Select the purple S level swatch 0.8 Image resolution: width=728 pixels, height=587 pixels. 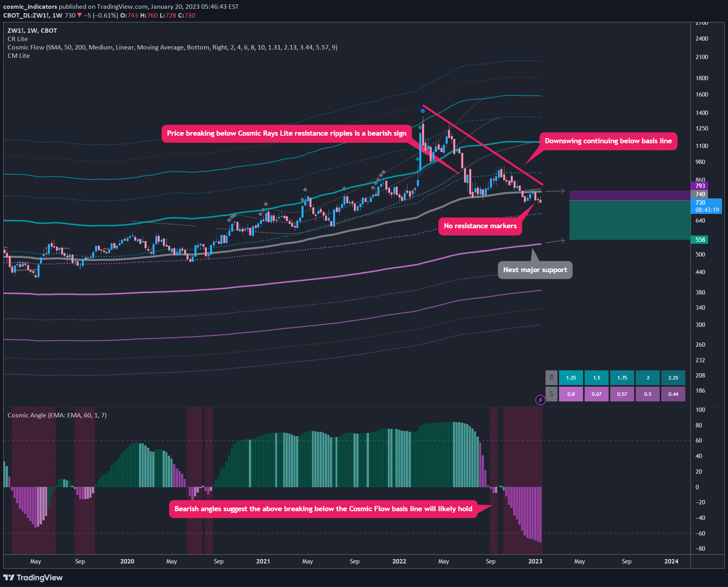point(571,394)
